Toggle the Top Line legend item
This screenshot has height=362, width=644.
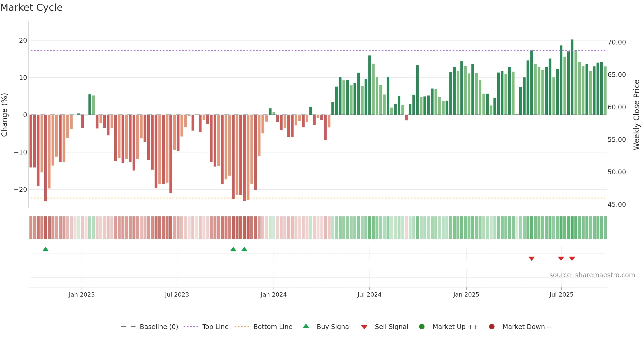tap(206, 327)
